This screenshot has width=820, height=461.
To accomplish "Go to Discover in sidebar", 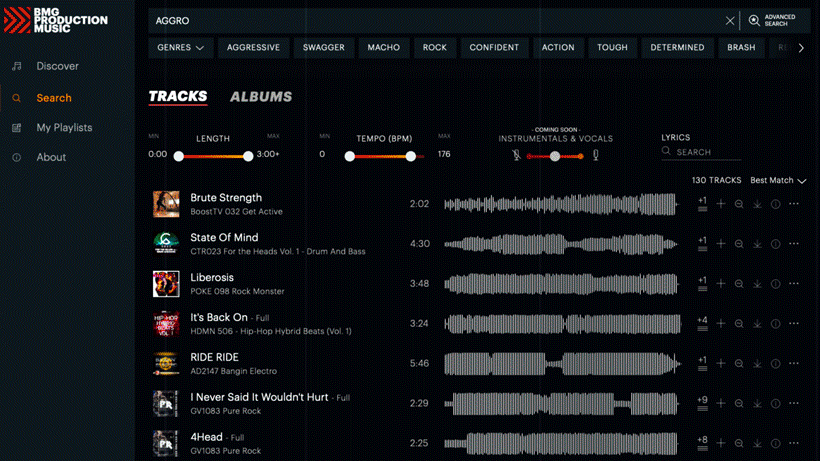I will [58, 66].
